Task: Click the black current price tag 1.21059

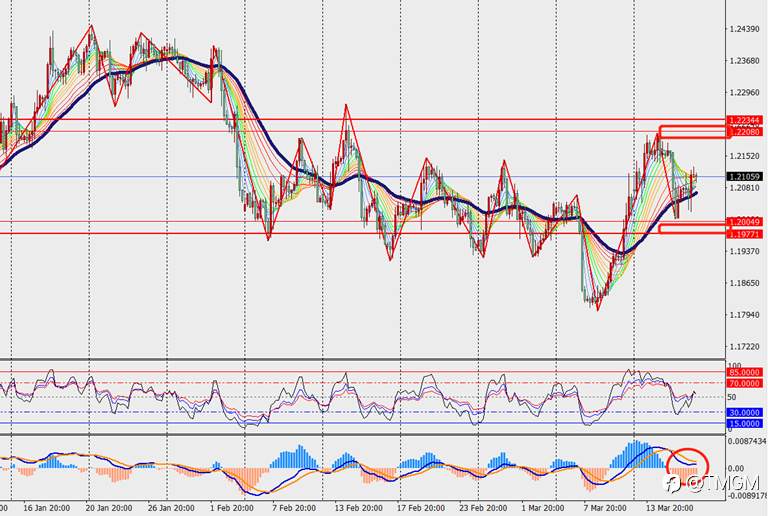Action: click(744, 177)
